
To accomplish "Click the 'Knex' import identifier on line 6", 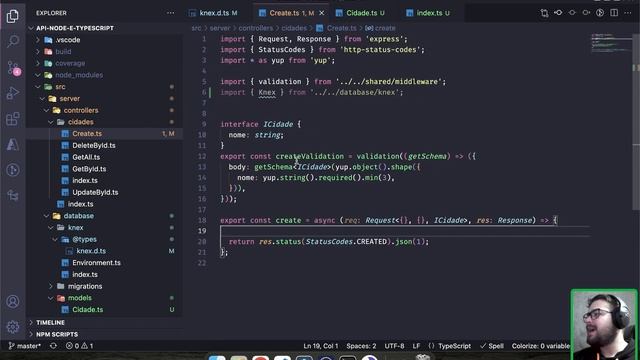I will point(267,93).
